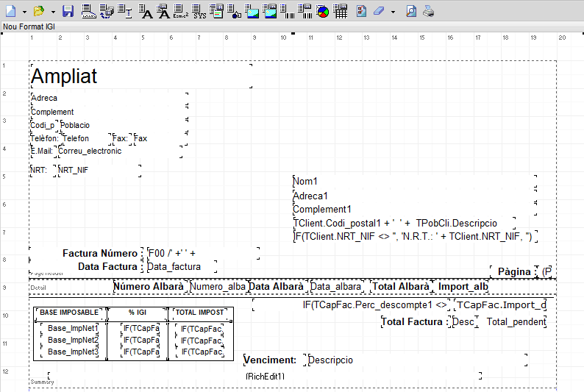Insert a barcode with the barcode icon
Viewport: 584px width, 392px height.
pyautogui.click(x=287, y=11)
